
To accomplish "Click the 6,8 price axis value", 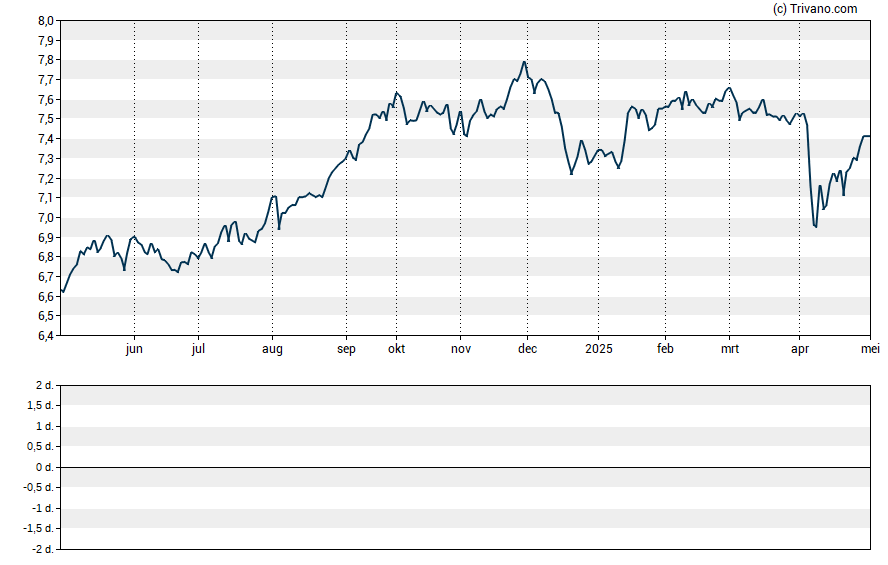I will tap(46, 256).
